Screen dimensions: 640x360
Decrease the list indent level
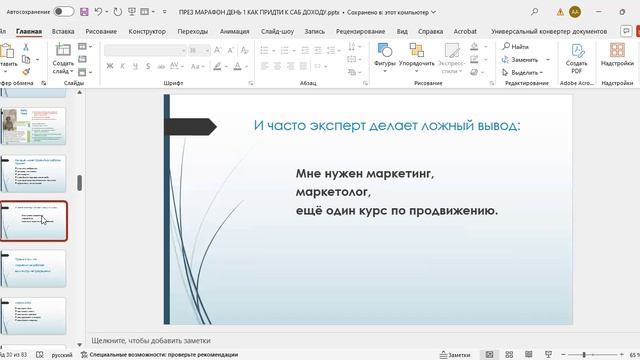[x=305, y=51]
